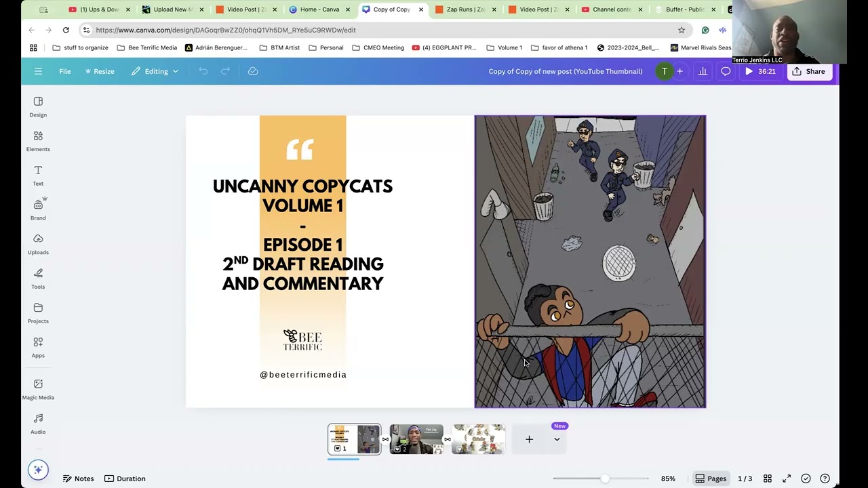The image size is (868, 488).
Task: Open the File menu
Action: pyautogui.click(x=65, y=71)
